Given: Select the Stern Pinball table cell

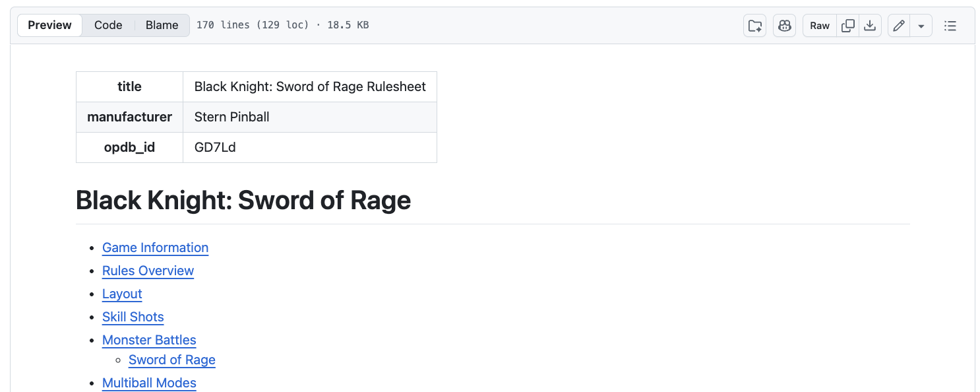Looking at the screenshot, I should [x=310, y=117].
